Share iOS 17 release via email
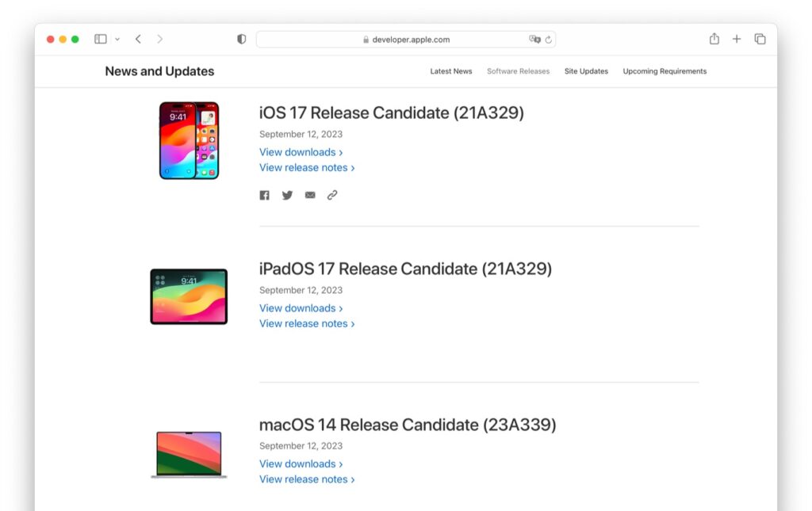The image size is (812, 511). click(310, 195)
